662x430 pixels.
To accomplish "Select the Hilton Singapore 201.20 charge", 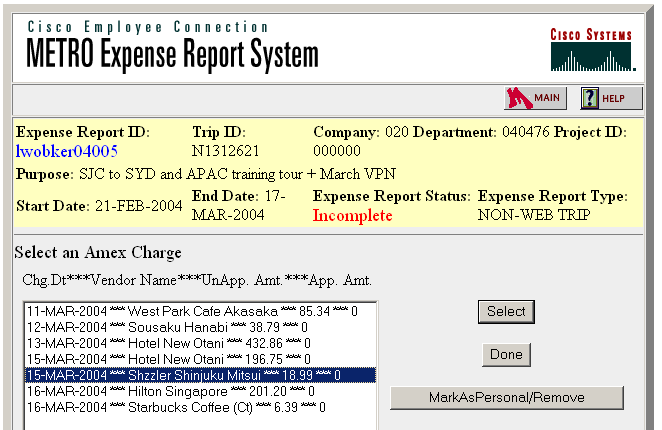I will 200,391.
